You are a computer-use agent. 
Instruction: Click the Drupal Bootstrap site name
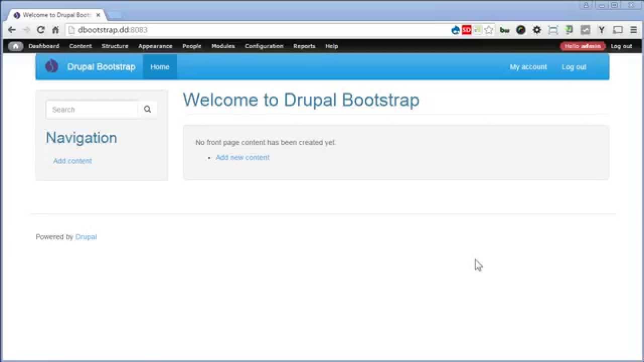pos(101,67)
